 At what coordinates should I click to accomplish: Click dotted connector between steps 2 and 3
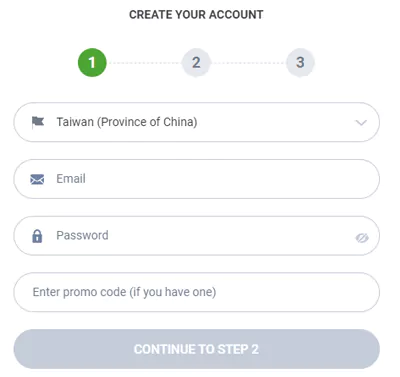[248, 63]
